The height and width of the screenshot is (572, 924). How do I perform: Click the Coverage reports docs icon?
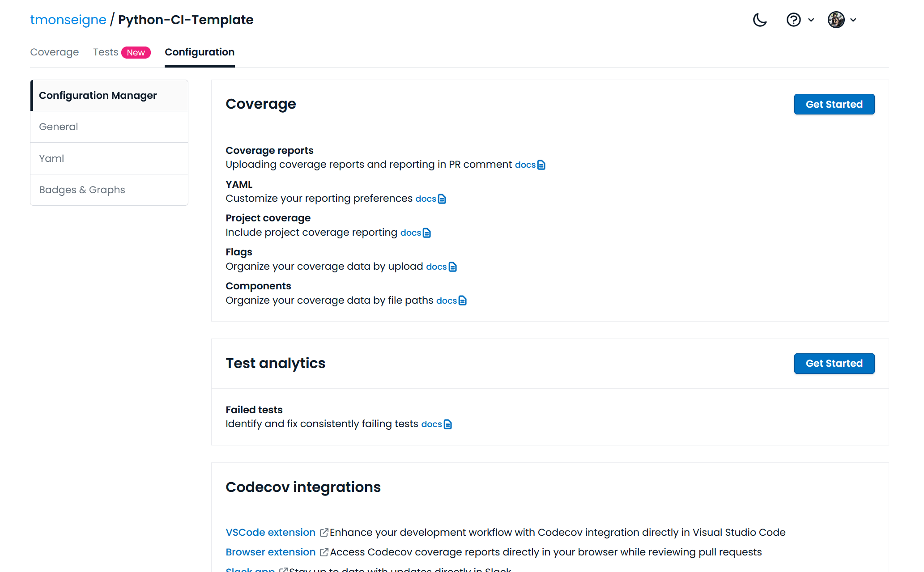541,165
